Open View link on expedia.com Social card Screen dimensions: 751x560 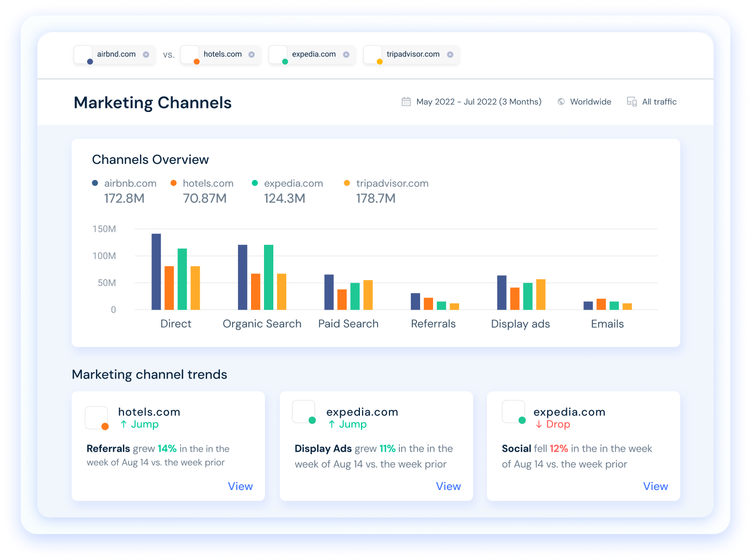[656, 486]
